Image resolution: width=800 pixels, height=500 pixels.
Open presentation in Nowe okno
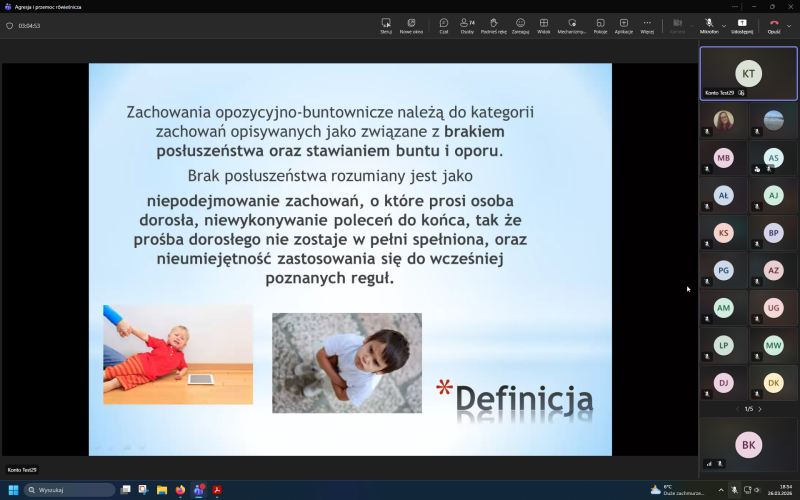[x=411, y=24]
